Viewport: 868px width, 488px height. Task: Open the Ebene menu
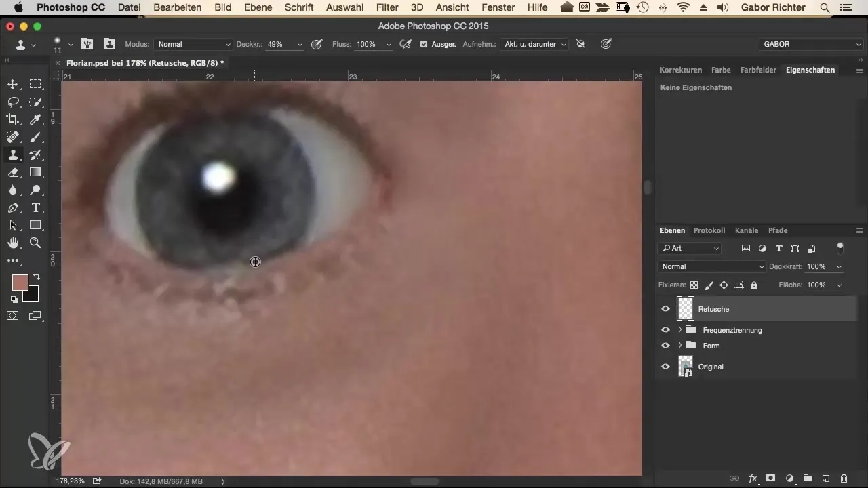point(259,7)
